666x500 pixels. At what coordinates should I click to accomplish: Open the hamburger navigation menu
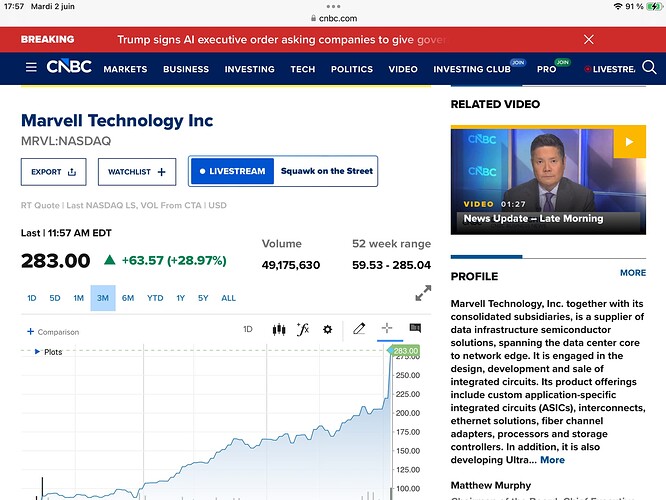tap(31, 67)
